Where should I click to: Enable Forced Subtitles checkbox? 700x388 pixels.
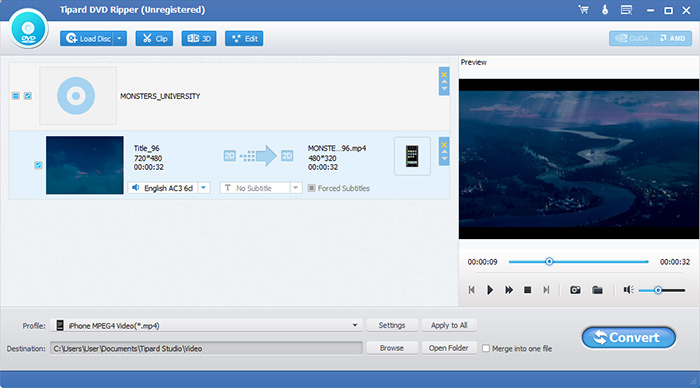(312, 188)
